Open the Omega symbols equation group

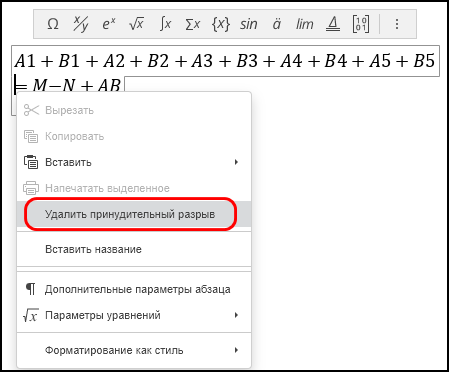[x=53, y=24]
